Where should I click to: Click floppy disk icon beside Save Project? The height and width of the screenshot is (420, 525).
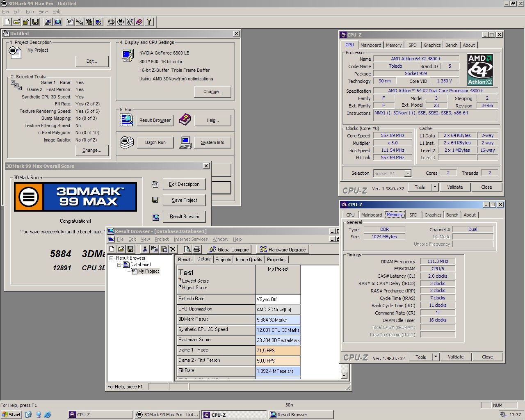click(x=155, y=200)
